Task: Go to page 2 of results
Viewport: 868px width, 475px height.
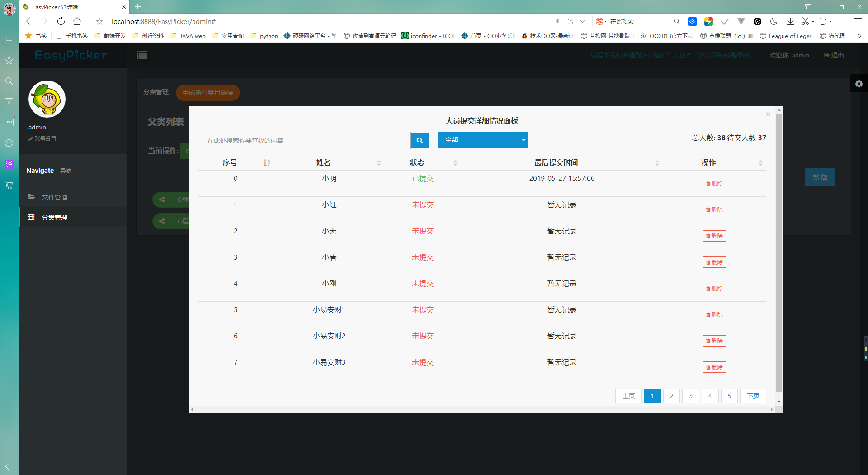Action: tap(671, 396)
